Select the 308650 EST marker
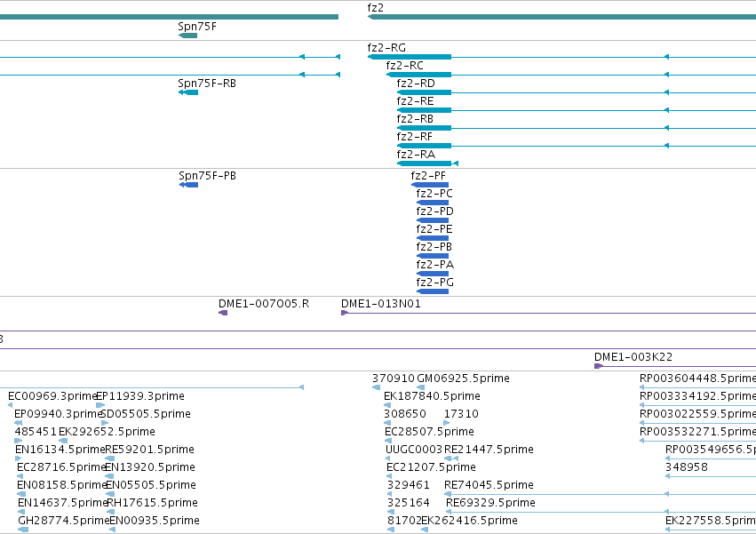 tap(387, 424)
